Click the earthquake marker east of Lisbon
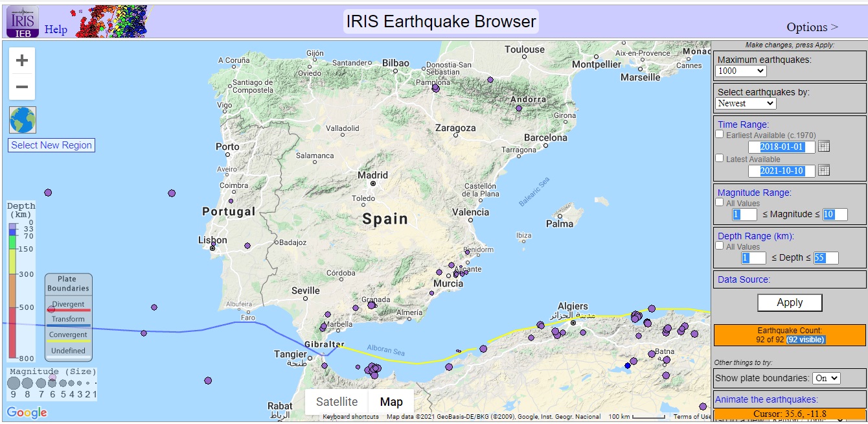868x424 pixels. click(247, 246)
